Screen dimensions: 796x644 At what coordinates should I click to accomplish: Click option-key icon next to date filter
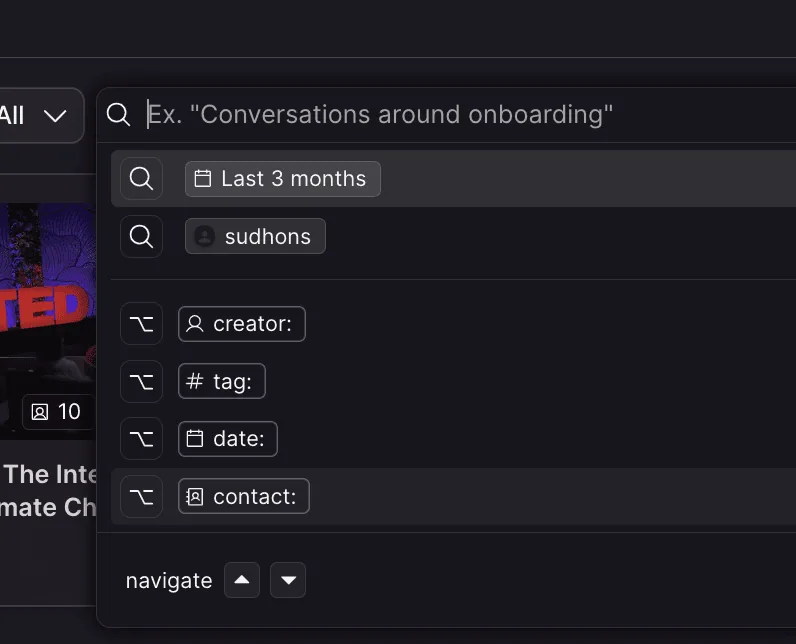click(141, 439)
